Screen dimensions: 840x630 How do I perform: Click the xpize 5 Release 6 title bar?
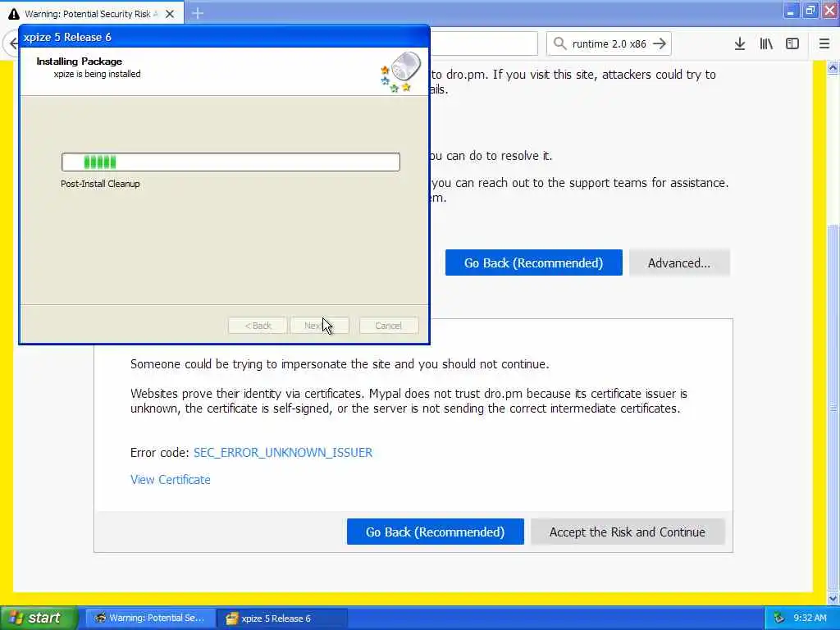click(224, 37)
